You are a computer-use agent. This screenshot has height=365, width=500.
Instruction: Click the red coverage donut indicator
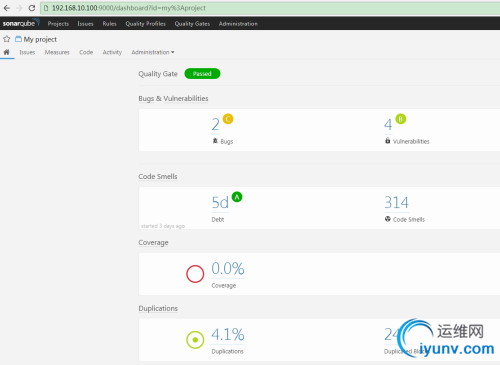195,274
